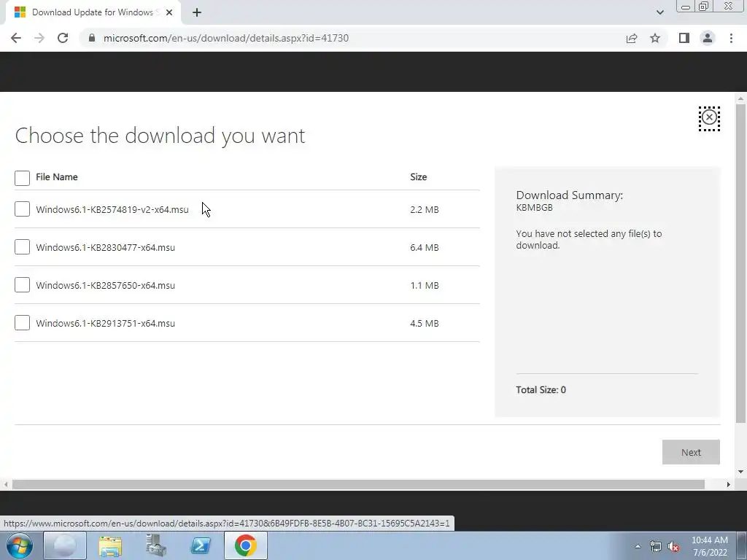
Task: Open the tab search dropdown arrow
Action: pyautogui.click(x=659, y=12)
